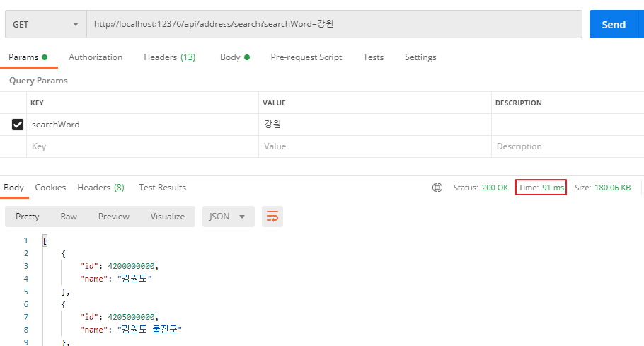Open the Test Results tab
644x346 pixels.
coord(162,188)
